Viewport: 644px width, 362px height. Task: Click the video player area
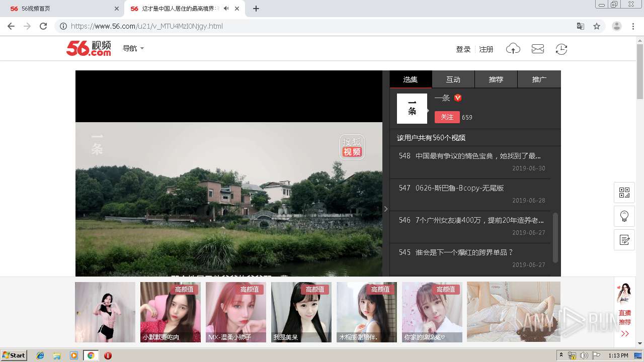(x=229, y=173)
